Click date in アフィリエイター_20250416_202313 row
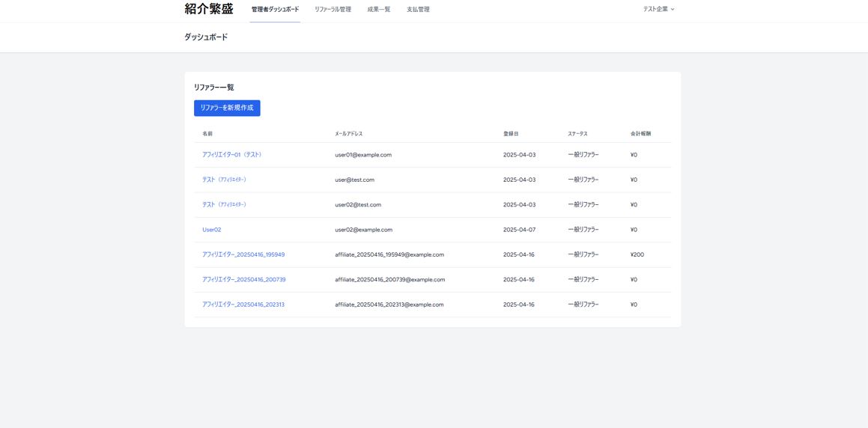The height and width of the screenshot is (428, 868). click(x=519, y=305)
